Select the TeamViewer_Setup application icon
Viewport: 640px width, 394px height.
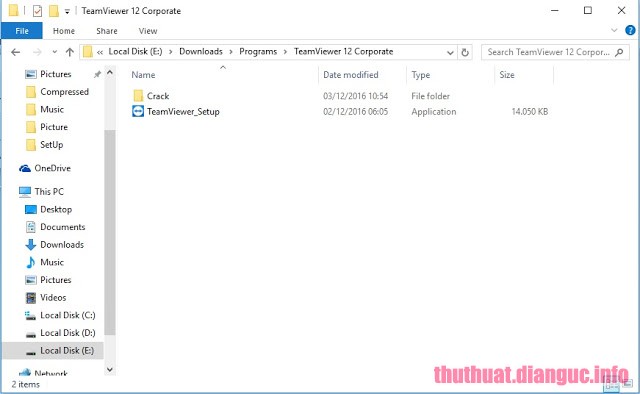(x=138, y=111)
